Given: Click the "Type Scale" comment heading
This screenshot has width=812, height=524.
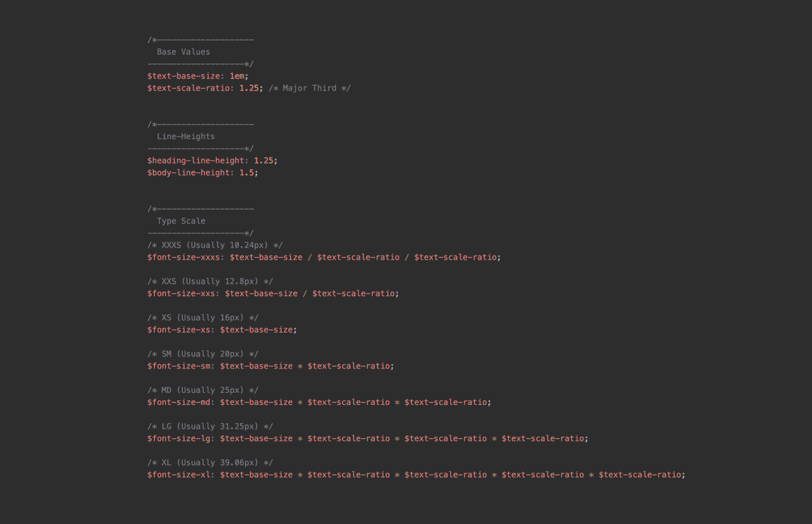Looking at the screenshot, I should point(181,221).
